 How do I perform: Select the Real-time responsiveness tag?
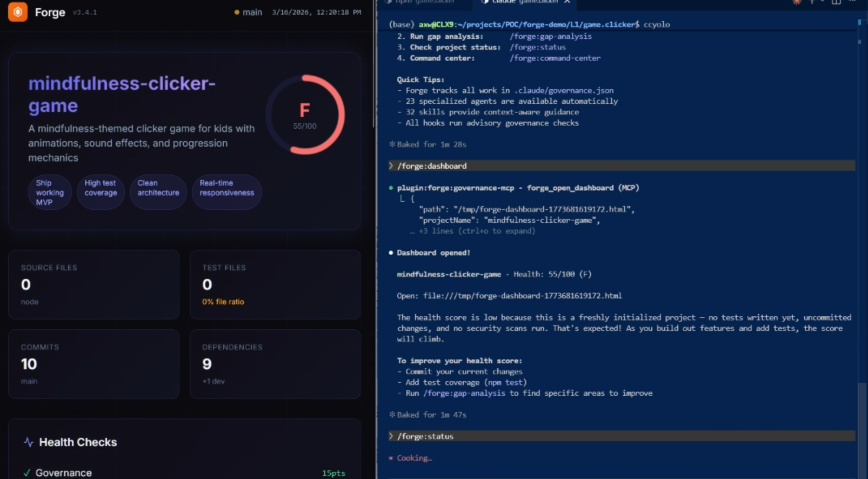click(x=226, y=192)
